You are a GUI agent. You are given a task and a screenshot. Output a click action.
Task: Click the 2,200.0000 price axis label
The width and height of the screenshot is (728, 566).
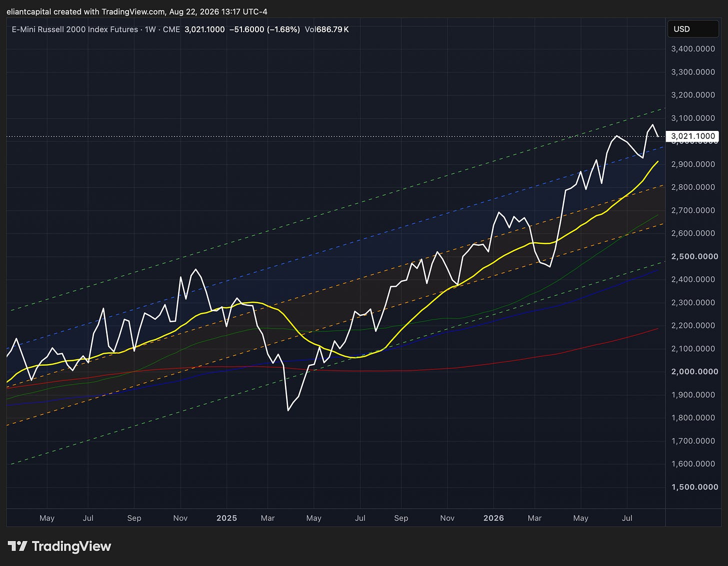tap(693, 326)
